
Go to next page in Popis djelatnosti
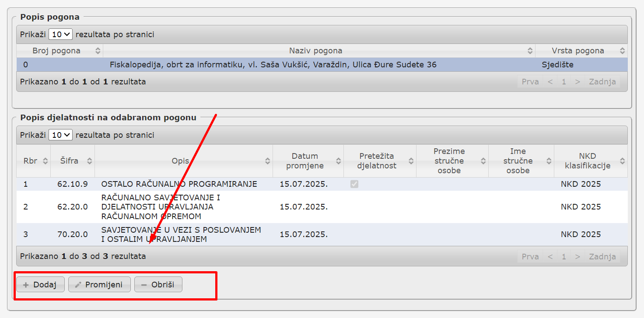pos(577,257)
